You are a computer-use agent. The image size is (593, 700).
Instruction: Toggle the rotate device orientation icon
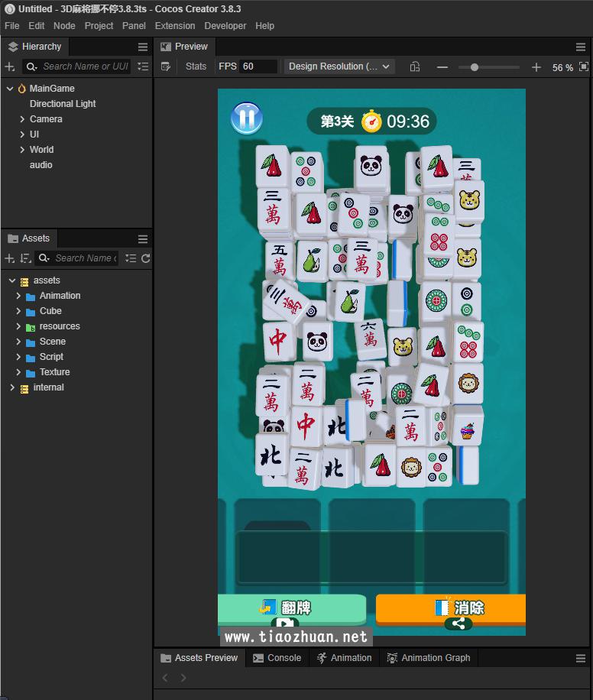[x=415, y=67]
